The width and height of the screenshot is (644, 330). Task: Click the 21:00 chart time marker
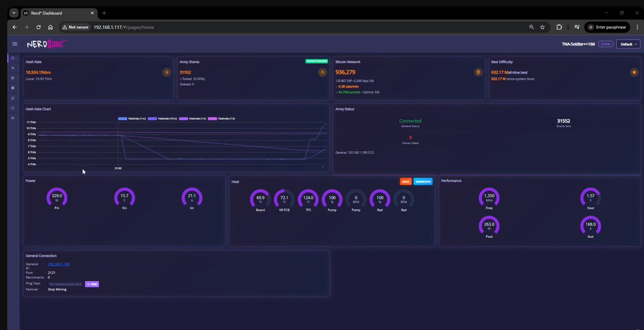(x=118, y=168)
